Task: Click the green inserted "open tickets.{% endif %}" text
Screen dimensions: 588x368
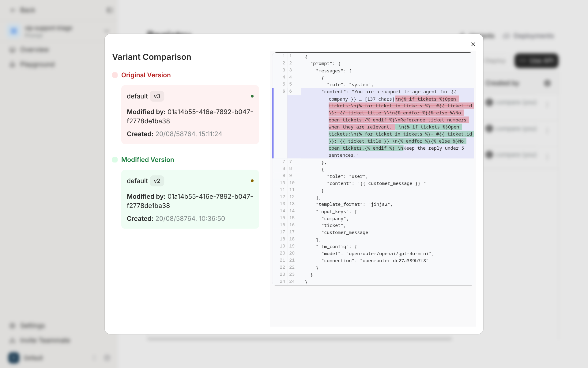Action: click(x=361, y=148)
